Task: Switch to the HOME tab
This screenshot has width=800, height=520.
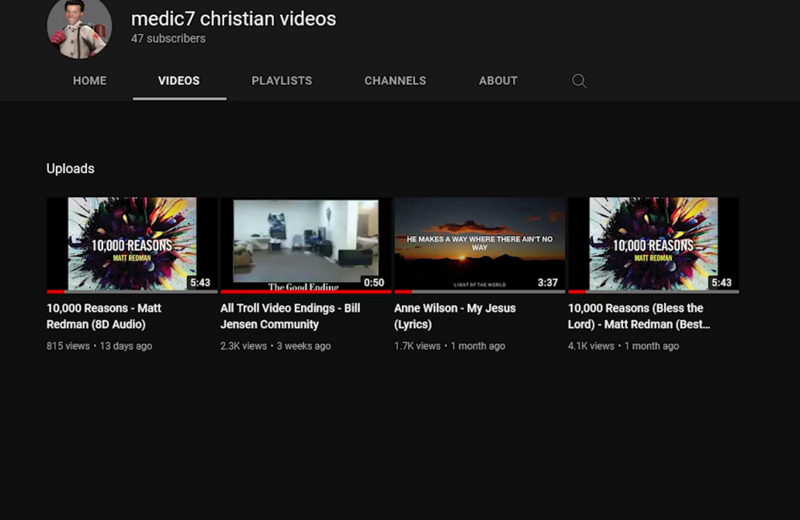Action: pyautogui.click(x=90, y=81)
